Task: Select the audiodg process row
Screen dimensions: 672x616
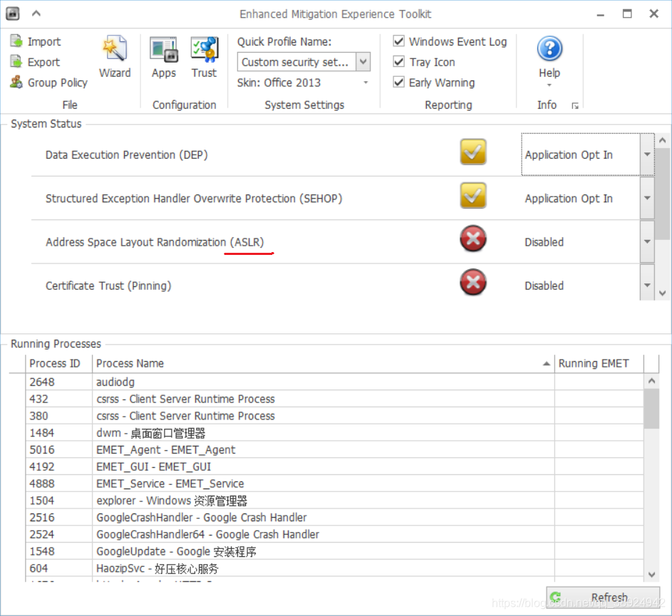Action: tap(334, 382)
